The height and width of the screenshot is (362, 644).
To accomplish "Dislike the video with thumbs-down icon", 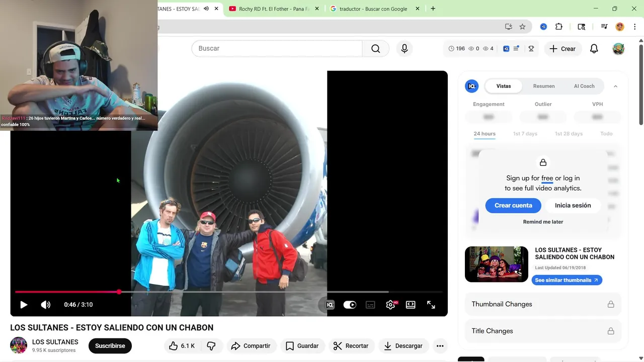I will 211,346.
